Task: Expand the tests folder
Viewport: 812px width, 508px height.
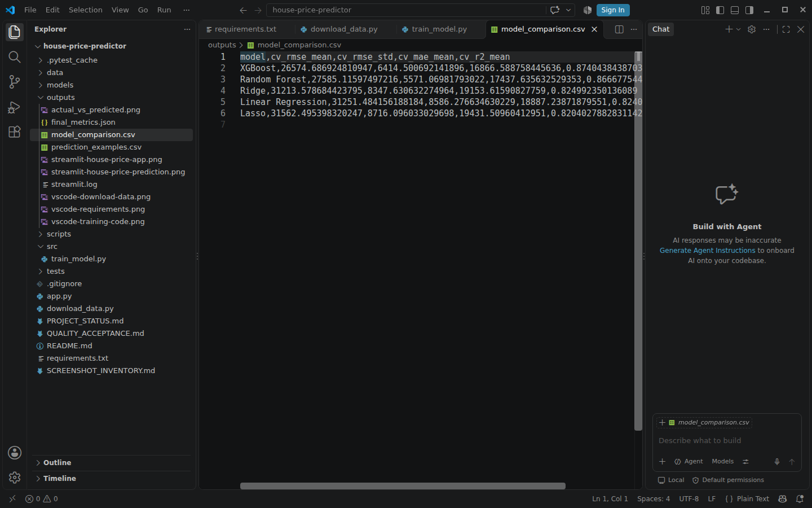Action: click(x=41, y=271)
